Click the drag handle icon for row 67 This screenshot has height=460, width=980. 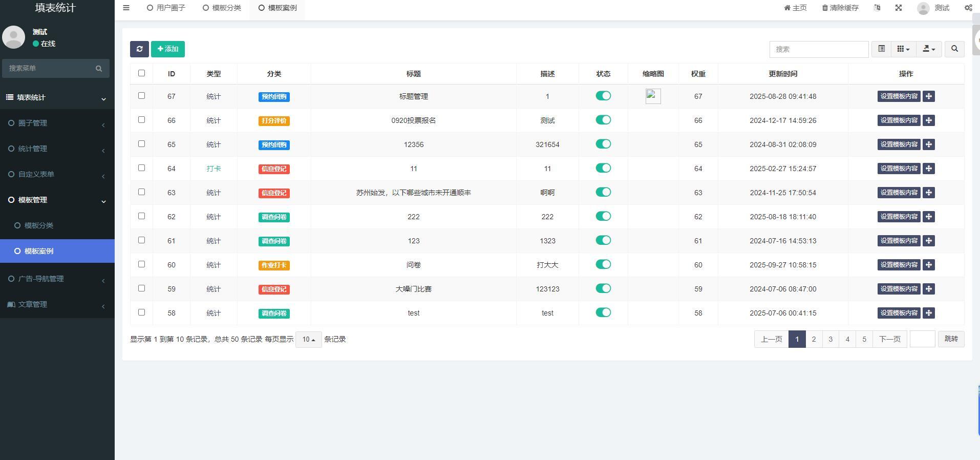(x=928, y=96)
